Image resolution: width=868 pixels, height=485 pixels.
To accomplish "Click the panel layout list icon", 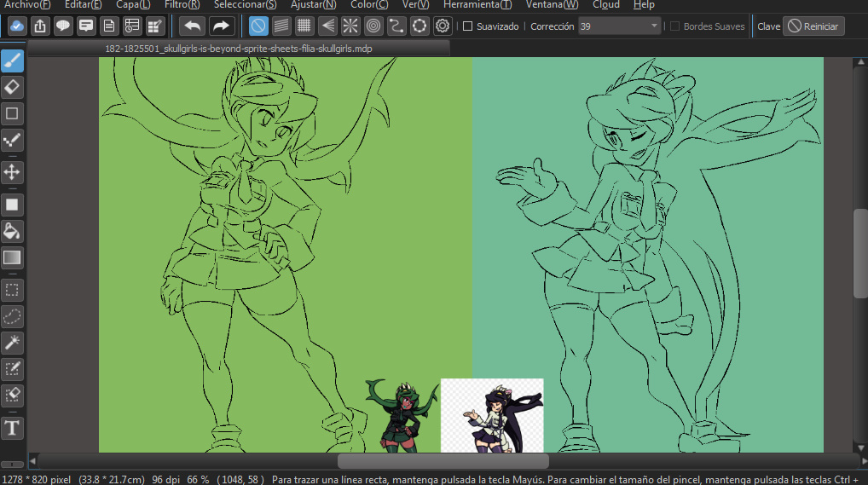I will 132,26.
